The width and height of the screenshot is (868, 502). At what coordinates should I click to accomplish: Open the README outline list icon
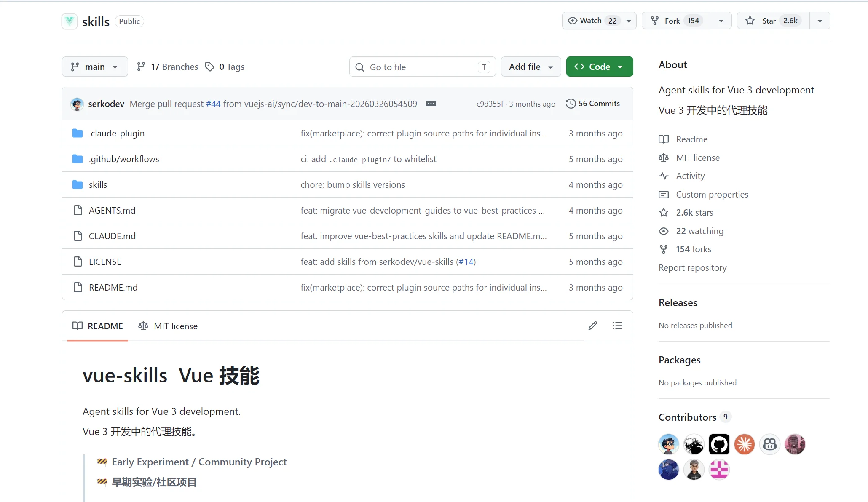click(x=617, y=326)
